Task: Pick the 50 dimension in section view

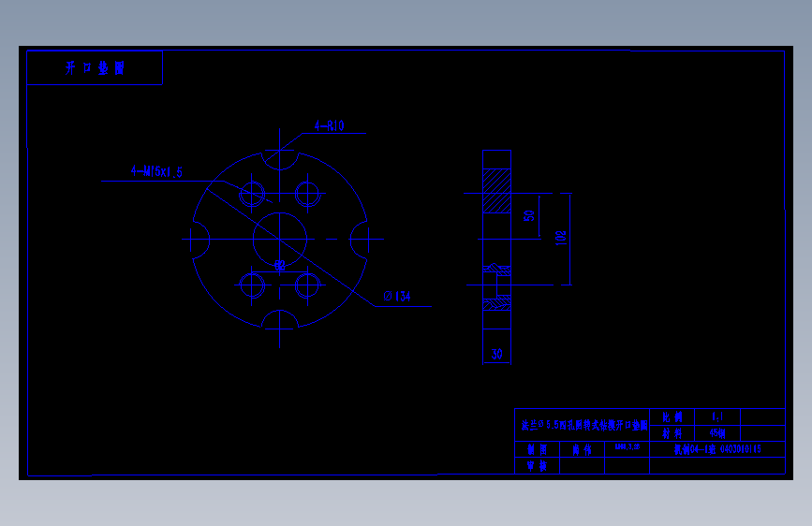Action: pyautogui.click(x=529, y=215)
